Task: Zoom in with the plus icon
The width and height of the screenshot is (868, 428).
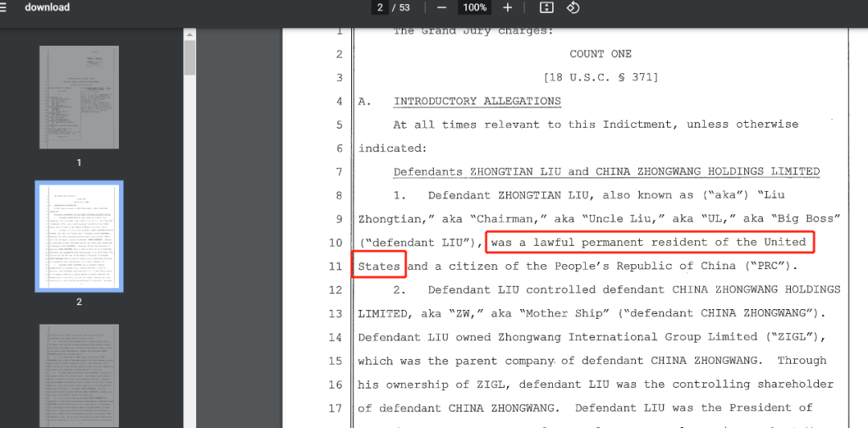Action: [508, 8]
